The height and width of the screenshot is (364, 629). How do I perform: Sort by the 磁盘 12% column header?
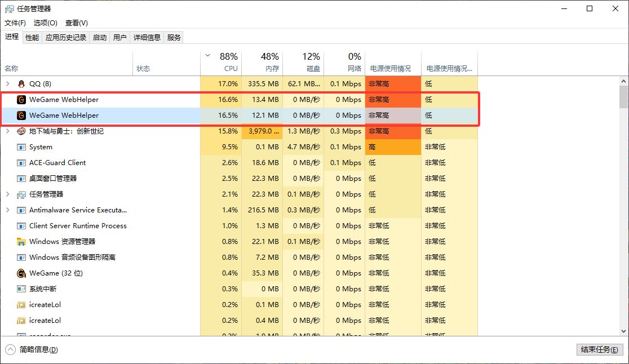[x=304, y=63]
